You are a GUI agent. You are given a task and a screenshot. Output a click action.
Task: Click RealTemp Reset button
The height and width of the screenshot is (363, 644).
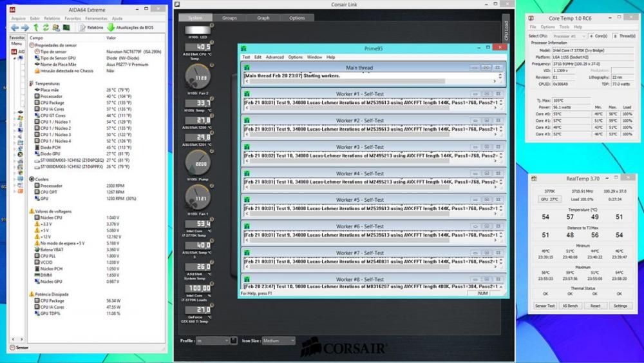pos(595,306)
